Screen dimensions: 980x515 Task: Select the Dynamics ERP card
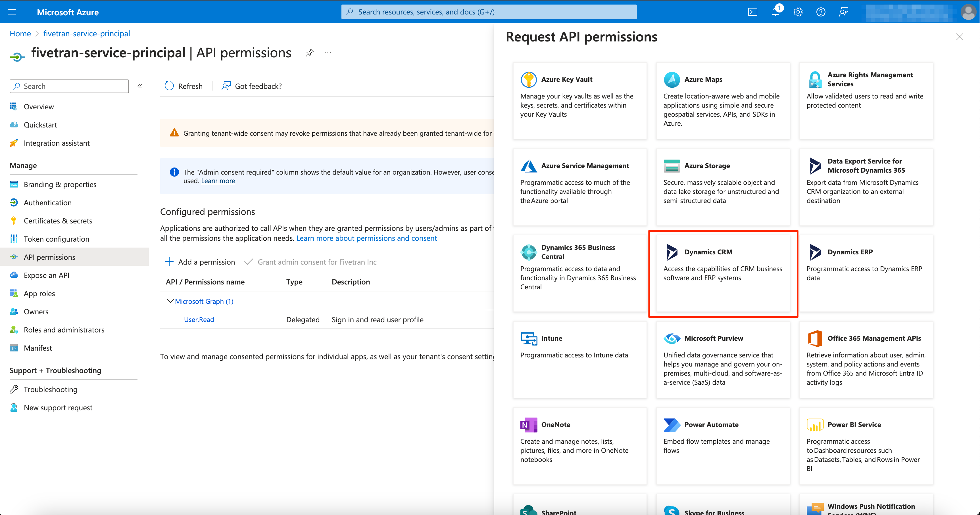pos(866,273)
